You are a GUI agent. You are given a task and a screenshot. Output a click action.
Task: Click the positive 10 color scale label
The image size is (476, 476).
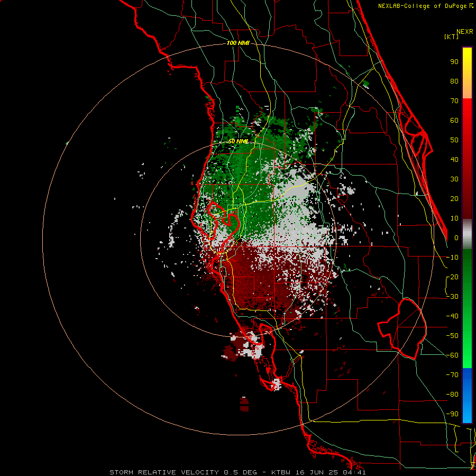coord(454,218)
